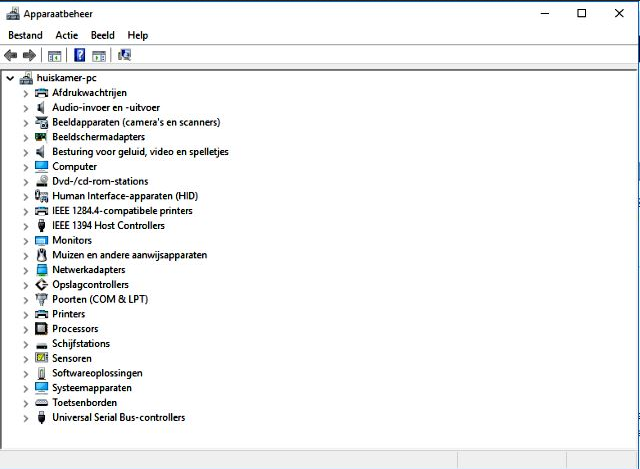Open the Actie menu
Screen dimensions: 640x469
point(67,35)
